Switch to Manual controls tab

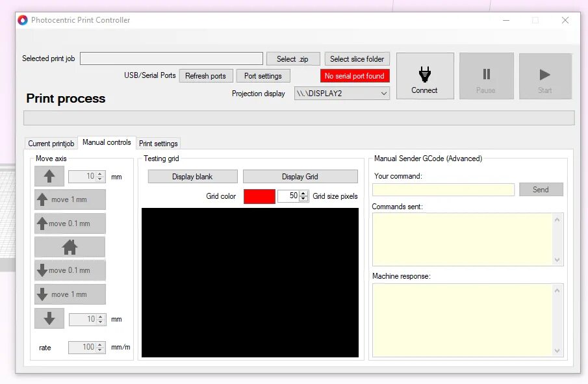pyautogui.click(x=107, y=142)
